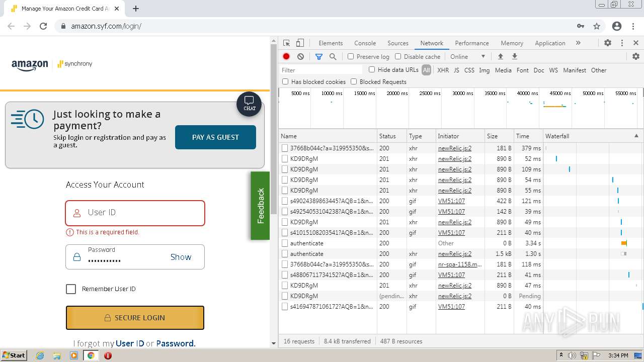Switch to Console tab
Image resolution: width=644 pixels, height=362 pixels.
tap(365, 43)
